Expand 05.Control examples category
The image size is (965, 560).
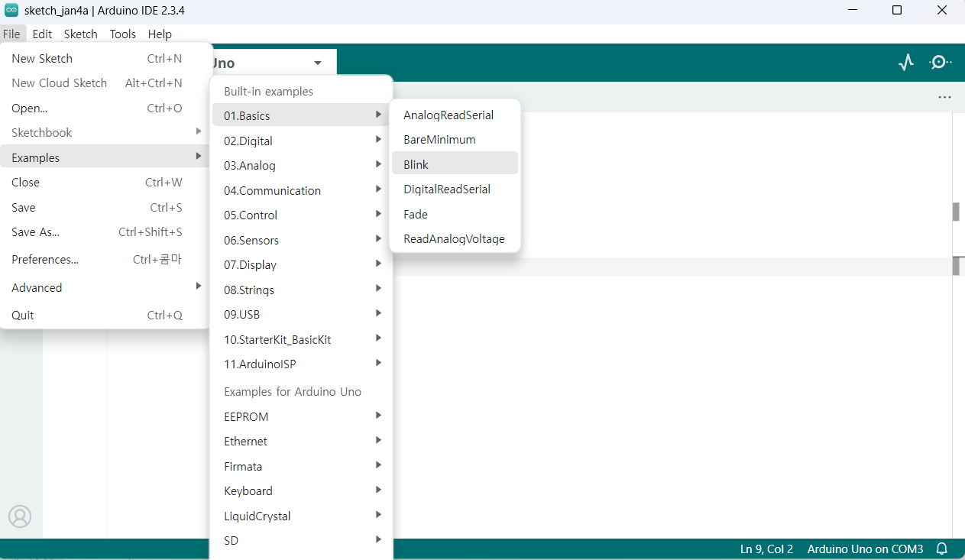click(301, 215)
